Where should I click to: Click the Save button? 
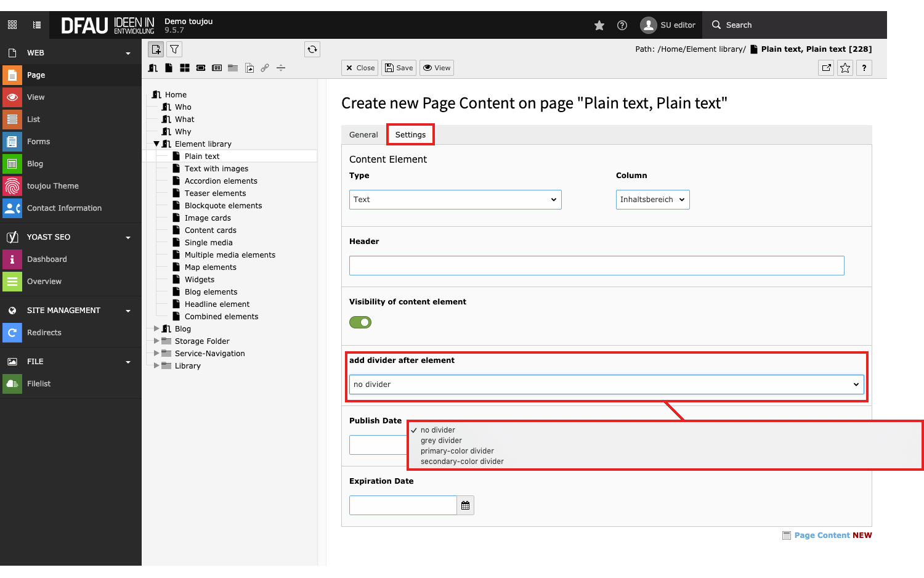[x=399, y=68]
